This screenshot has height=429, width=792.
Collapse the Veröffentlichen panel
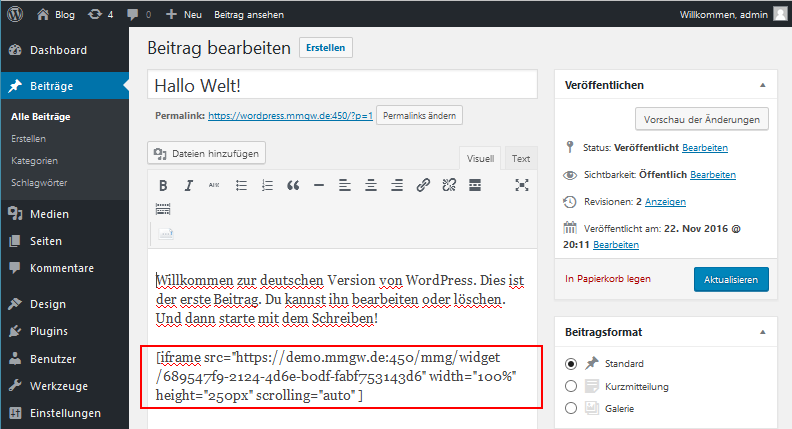point(761,85)
